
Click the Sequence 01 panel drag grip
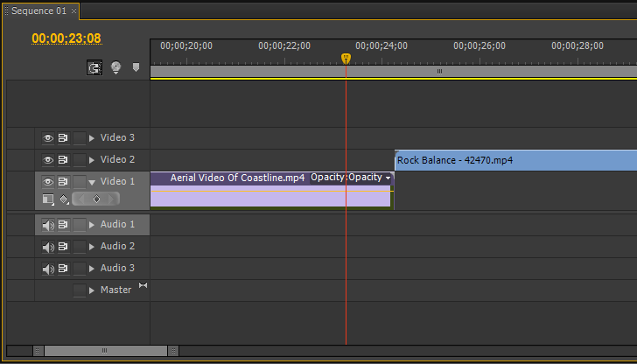click(x=6, y=11)
